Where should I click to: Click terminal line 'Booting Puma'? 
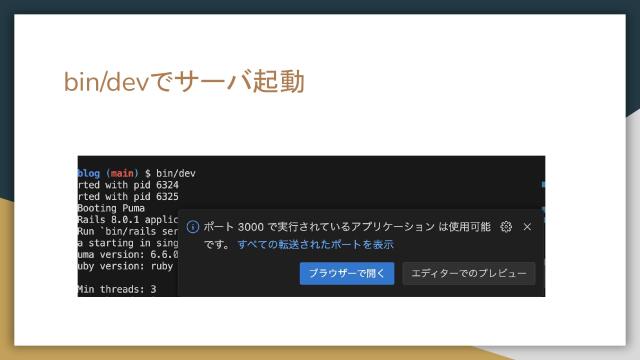(111, 208)
